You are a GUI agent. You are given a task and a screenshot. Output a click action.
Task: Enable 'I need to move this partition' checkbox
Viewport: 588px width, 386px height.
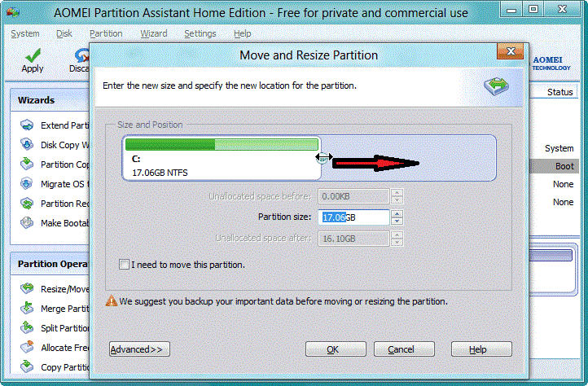click(x=124, y=265)
